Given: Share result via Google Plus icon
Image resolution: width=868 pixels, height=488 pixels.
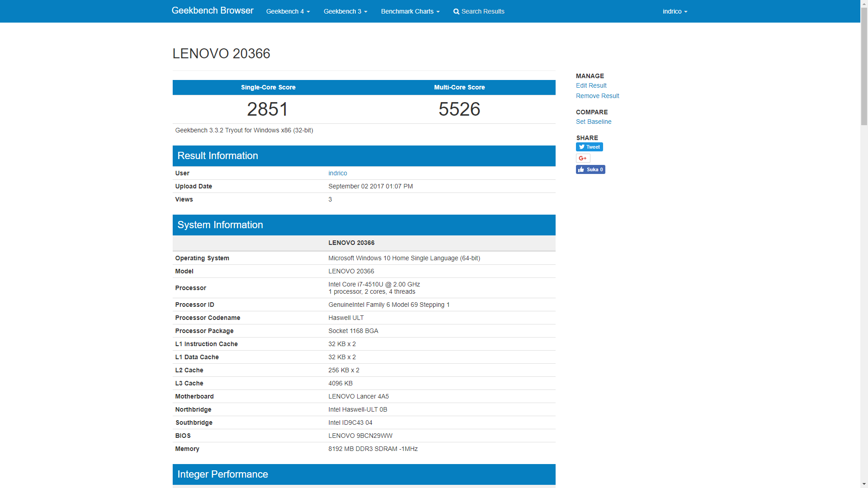Looking at the screenshot, I should tap(583, 158).
